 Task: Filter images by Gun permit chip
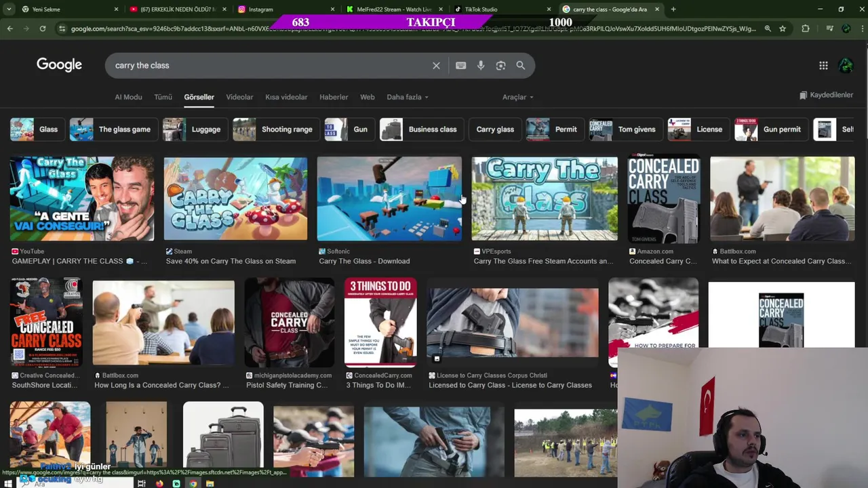[x=770, y=129]
